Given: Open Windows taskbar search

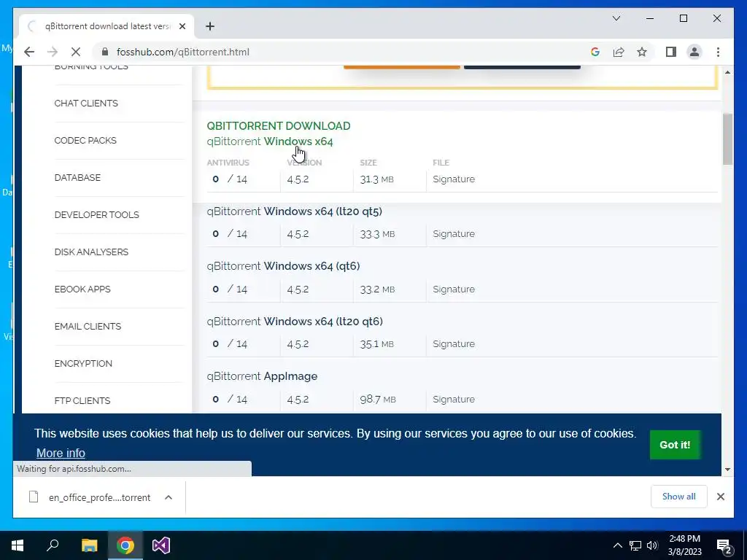Looking at the screenshot, I should pyautogui.click(x=53, y=545).
